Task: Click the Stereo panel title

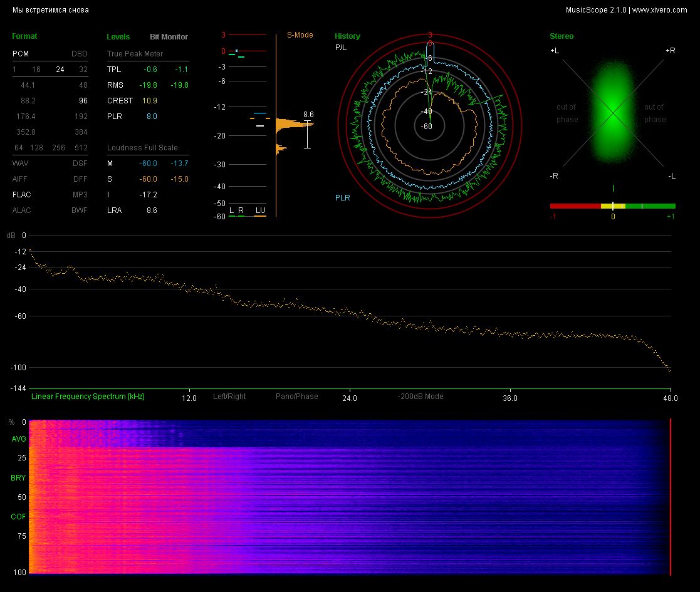Action: click(561, 36)
